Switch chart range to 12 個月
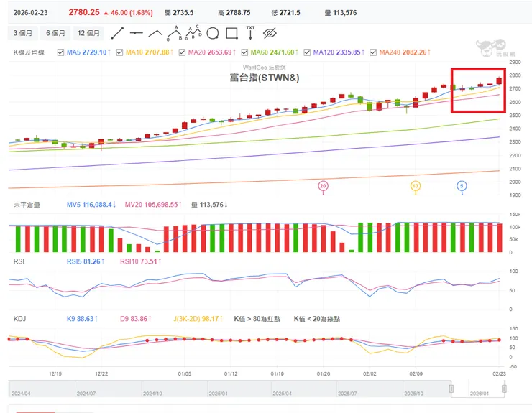The image size is (532, 413). coord(89,33)
